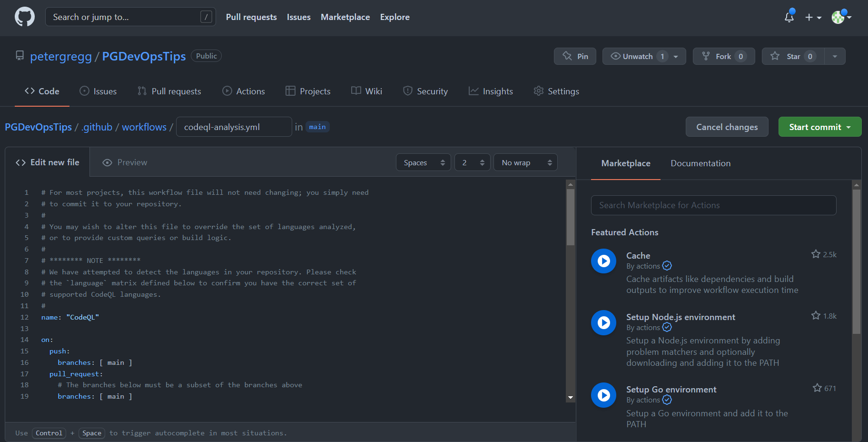Star the Cache action
Screen dimensions: 868x442
pyautogui.click(x=816, y=254)
